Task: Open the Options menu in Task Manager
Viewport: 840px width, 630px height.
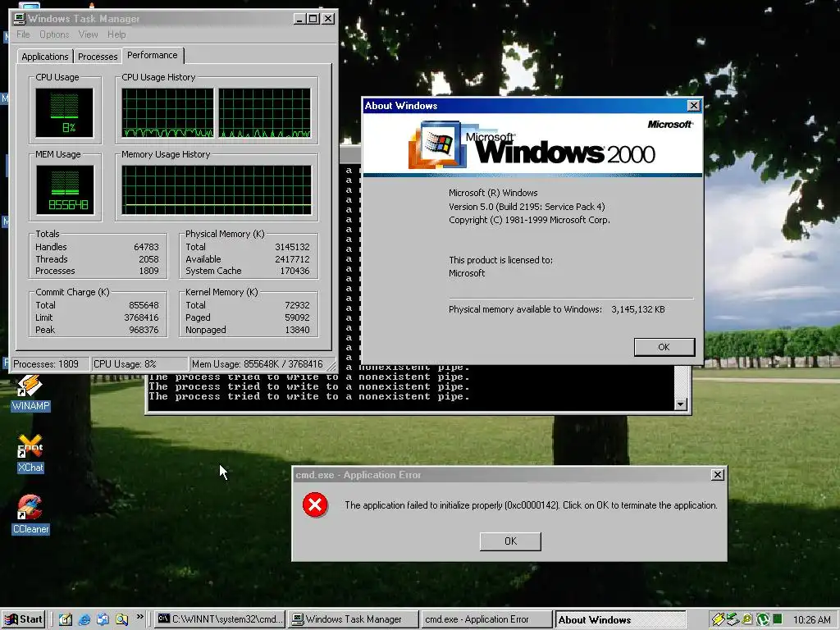Action: (54, 34)
